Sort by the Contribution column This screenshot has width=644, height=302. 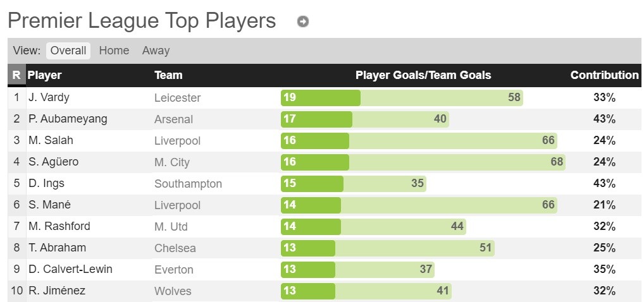[604, 75]
